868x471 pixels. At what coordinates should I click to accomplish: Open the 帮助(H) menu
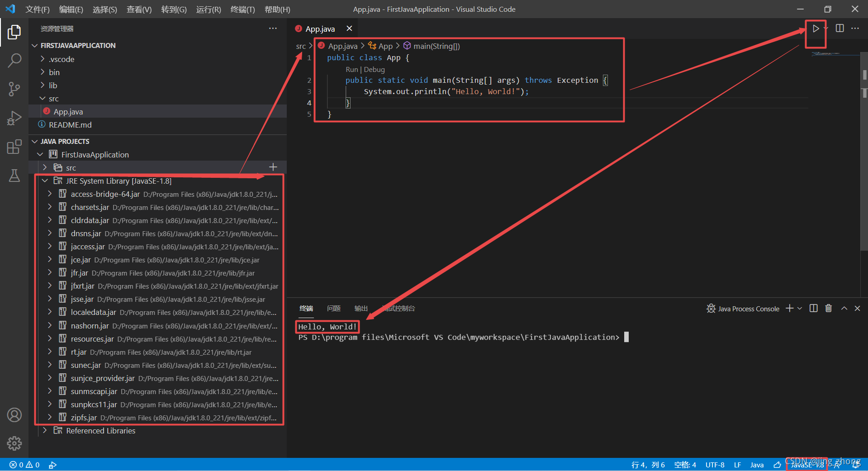tap(277, 9)
